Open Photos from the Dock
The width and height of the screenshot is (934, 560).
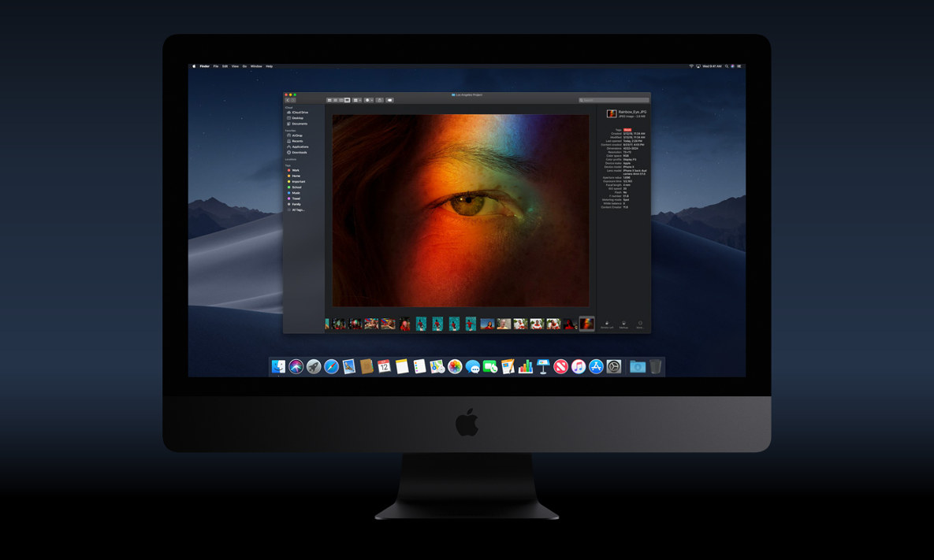(x=455, y=366)
